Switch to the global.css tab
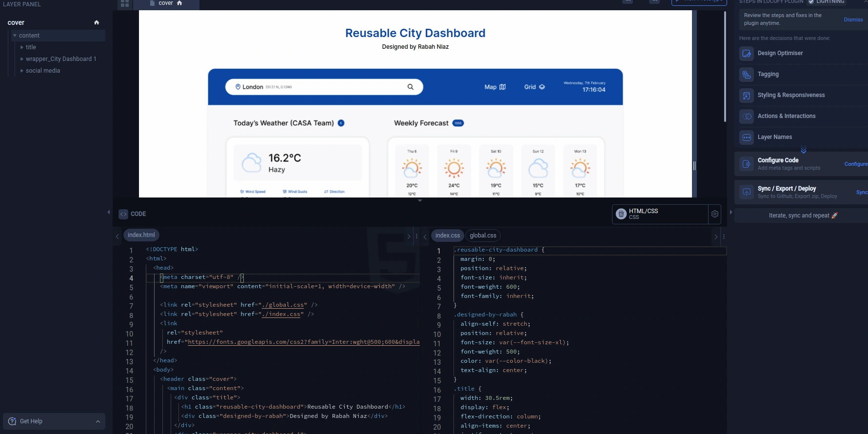 pos(483,236)
